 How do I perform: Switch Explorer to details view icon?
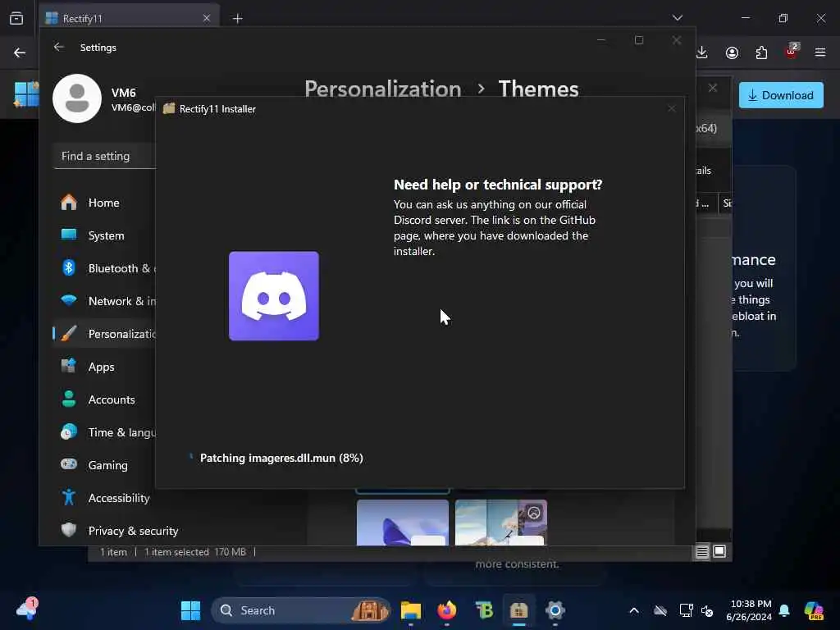pyautogui.click(x=702, y=552)
